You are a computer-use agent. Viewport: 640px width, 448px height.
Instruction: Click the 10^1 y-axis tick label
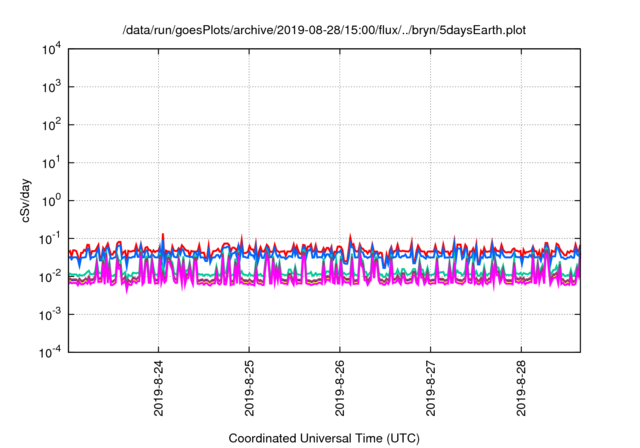[x=52, y=163]
